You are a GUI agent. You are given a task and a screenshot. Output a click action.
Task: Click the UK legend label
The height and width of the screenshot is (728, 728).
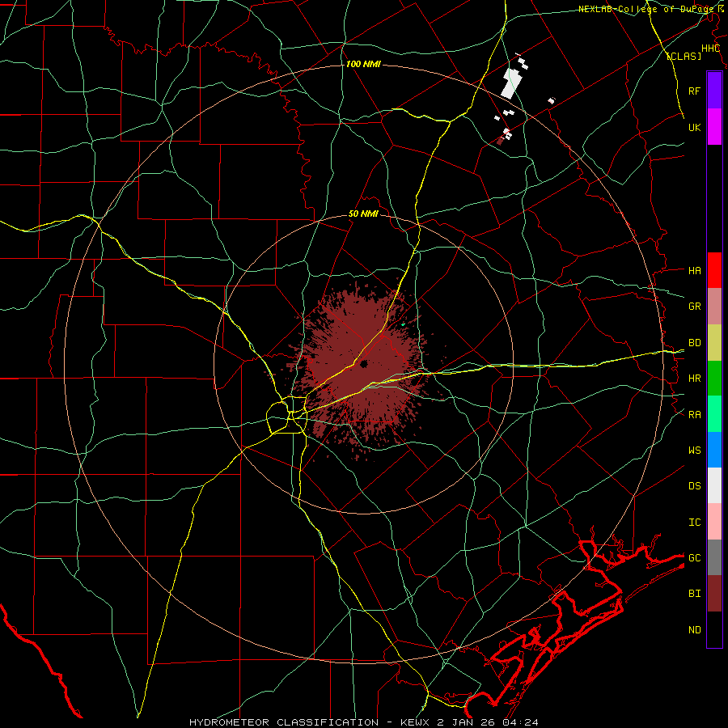(x=694, y=127)
